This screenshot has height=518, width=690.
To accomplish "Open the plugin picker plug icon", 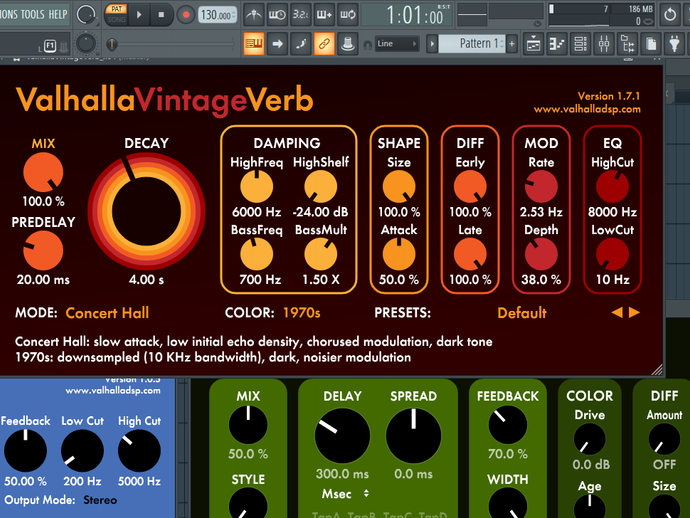I will (x=675, y=44).
